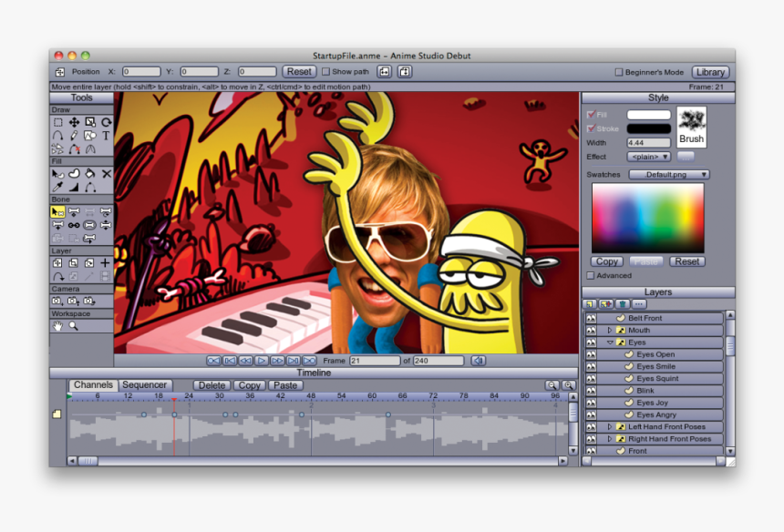Image resolution: width=784 pixels, height=532 pixels.
Task: Select the Roll Camera tool
Action: pos(89,302)
